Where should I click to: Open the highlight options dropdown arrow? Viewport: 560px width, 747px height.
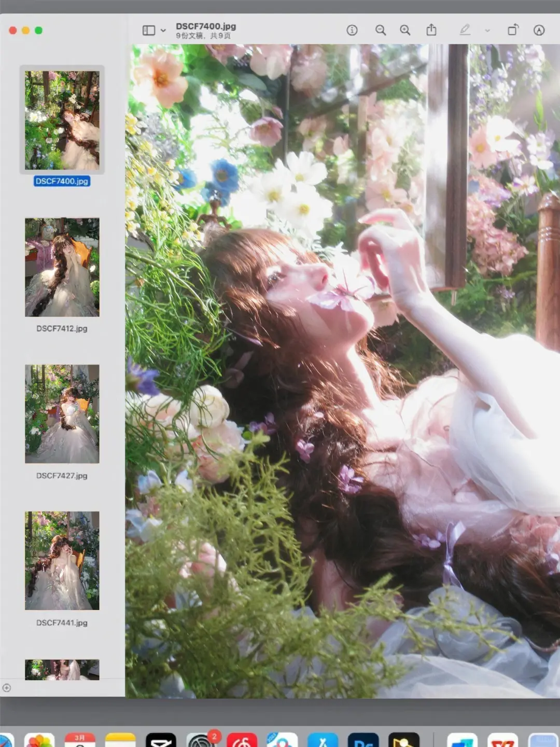(x=487, y=31)
